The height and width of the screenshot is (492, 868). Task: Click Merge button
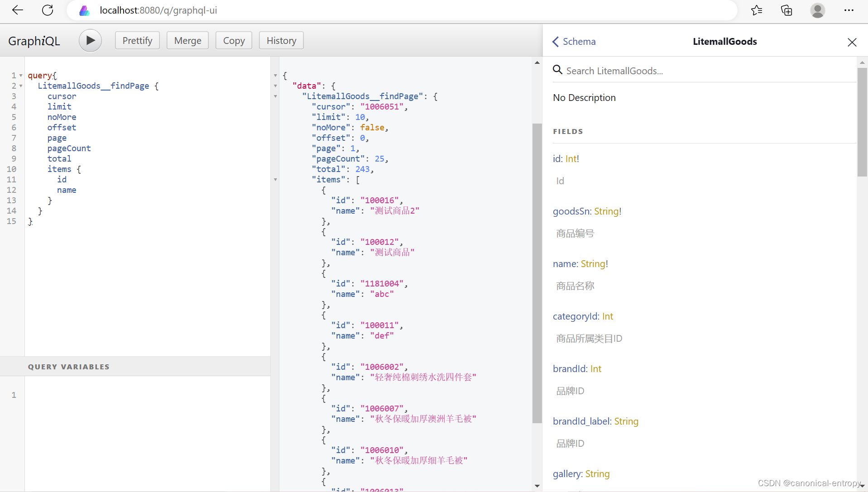click(187, 41)
